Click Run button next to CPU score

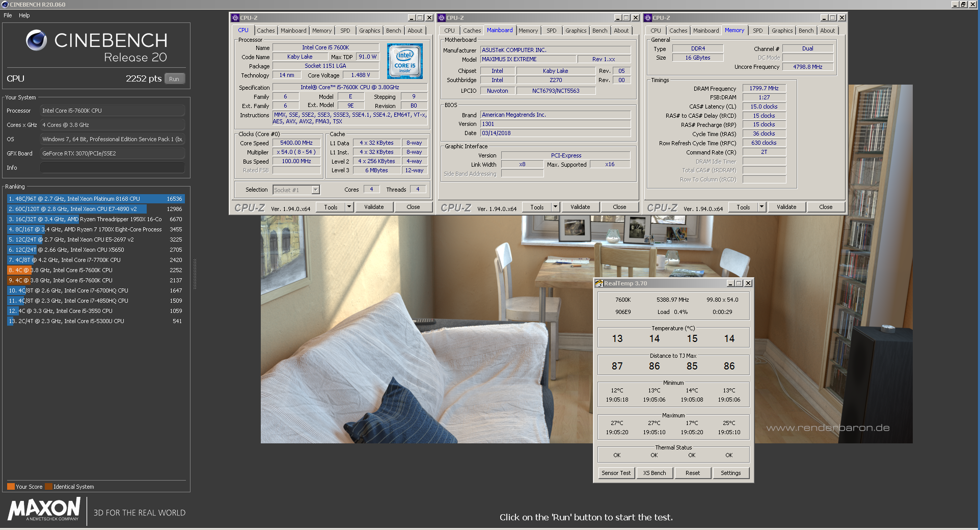(x=174, y=79)
